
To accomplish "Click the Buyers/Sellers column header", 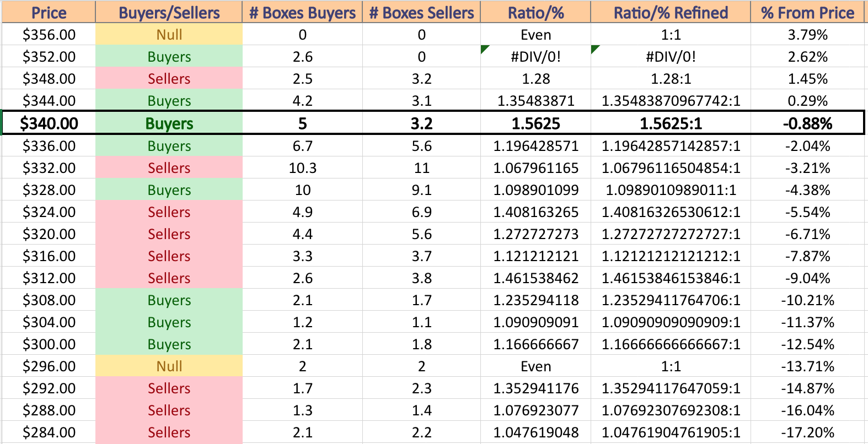I will click(x=169, y=12).
